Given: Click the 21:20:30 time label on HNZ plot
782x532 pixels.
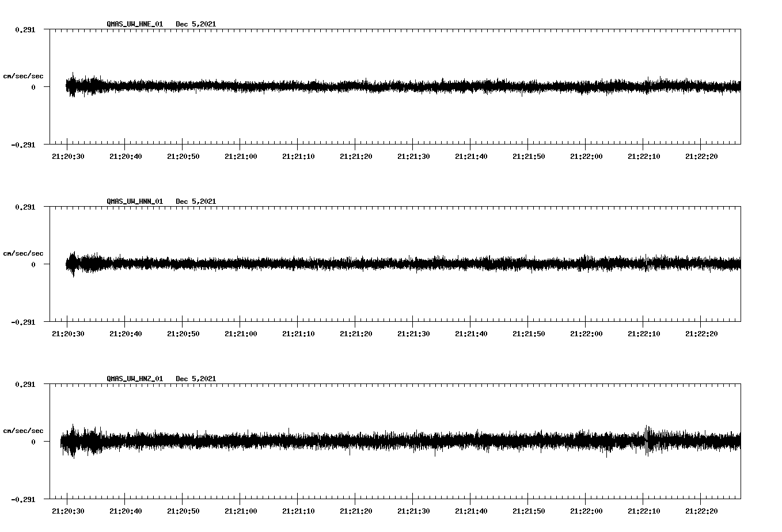Looking at the screenshot, I should 68,511.
